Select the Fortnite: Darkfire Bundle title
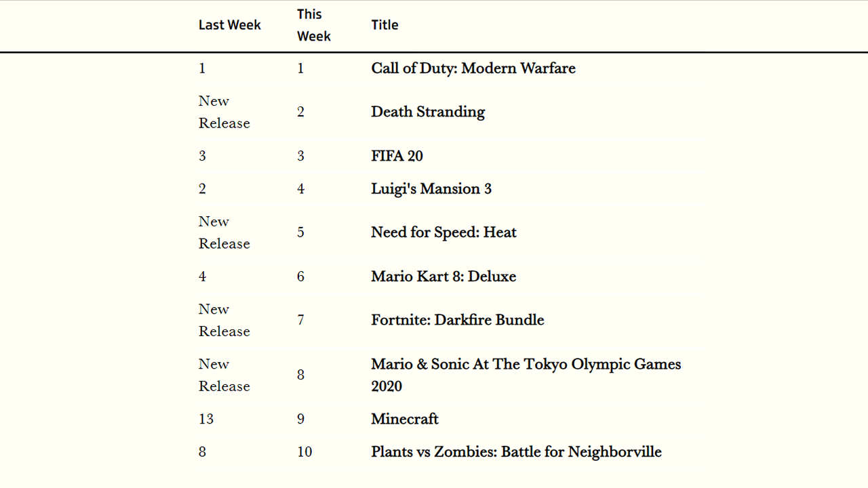Screen dimensions: 868x488 tap(457, 320)
